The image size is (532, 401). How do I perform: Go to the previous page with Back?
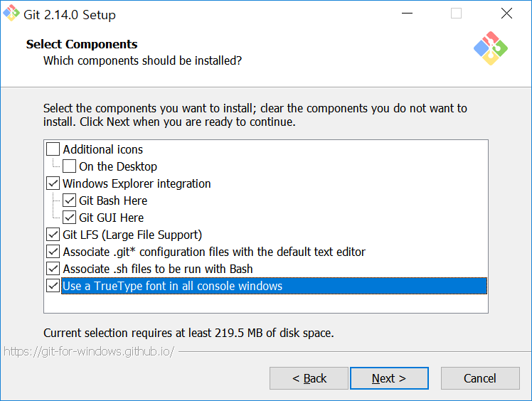coord(309,378)
